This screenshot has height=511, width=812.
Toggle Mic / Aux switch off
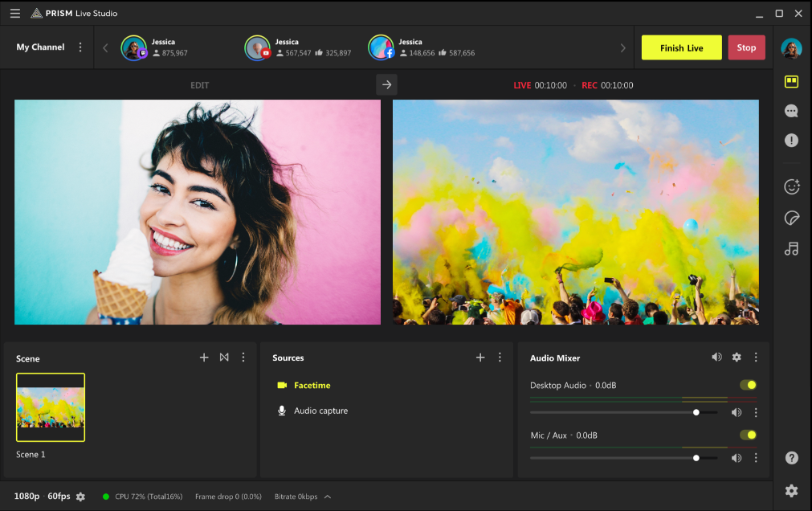tap(748, 435)
